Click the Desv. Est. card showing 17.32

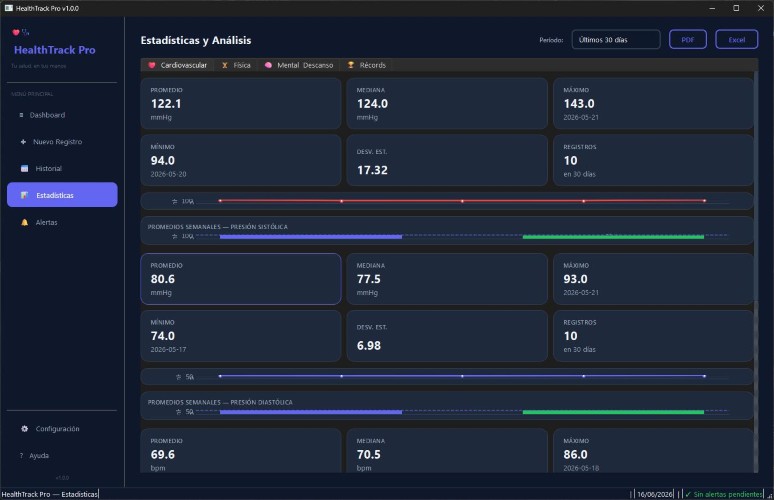pyautogui.click(x=447, y=160)
